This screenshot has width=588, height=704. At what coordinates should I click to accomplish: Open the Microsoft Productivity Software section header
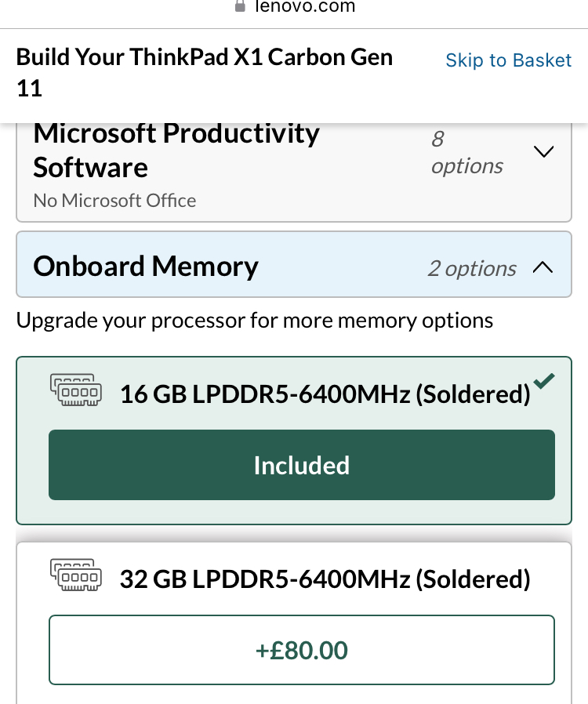[176, 151]
